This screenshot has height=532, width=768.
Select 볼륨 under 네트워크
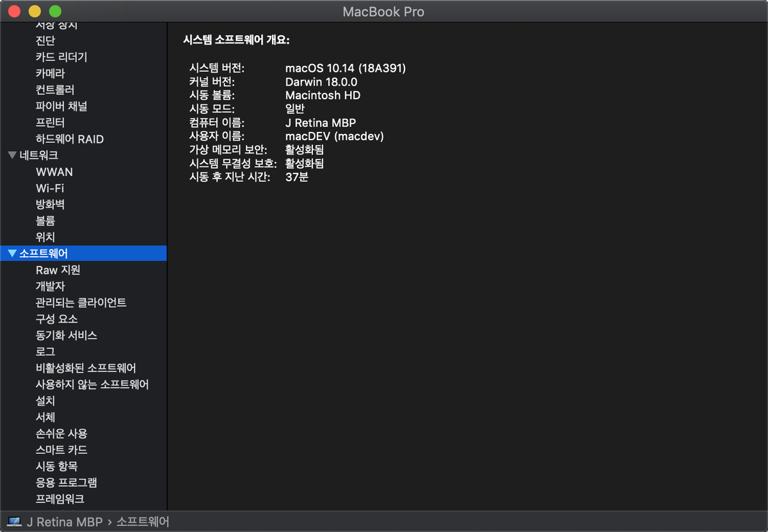(45, 221)
